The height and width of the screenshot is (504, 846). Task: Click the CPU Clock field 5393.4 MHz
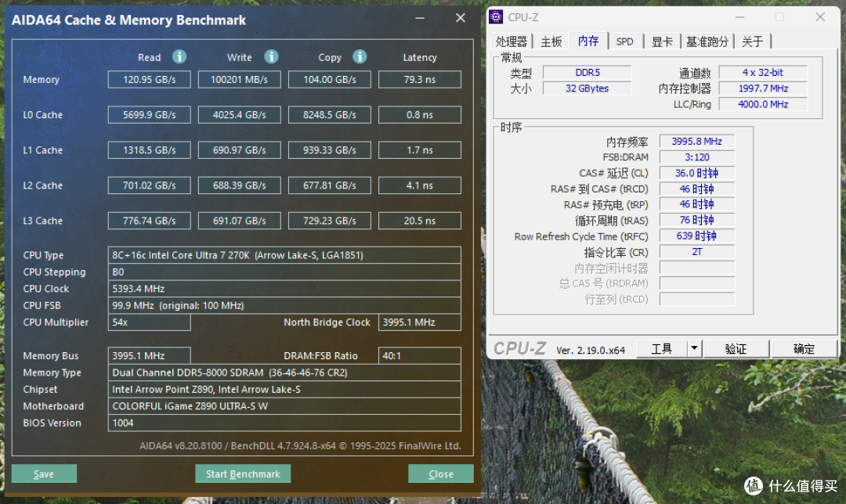tap(284, 288)
